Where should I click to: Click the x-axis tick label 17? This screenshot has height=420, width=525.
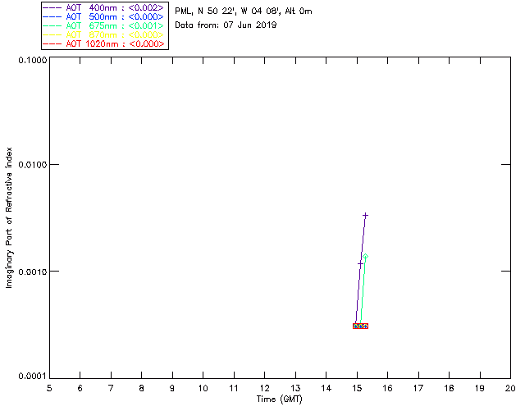pos(418,388)
